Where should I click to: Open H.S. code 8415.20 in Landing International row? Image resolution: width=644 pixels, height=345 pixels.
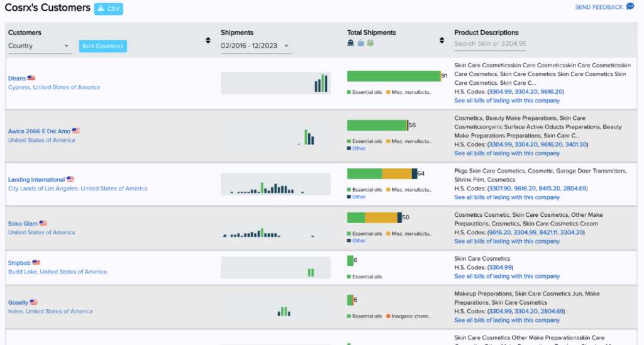(x=550, y=189)
